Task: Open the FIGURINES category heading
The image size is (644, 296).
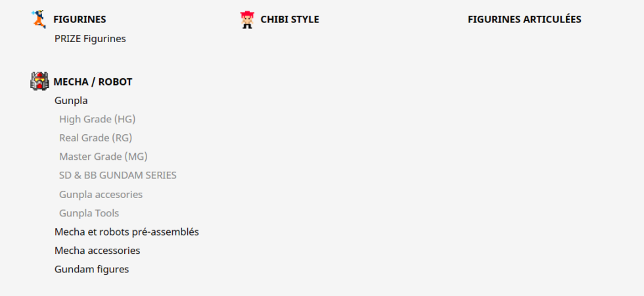Action: click(80, 20)
